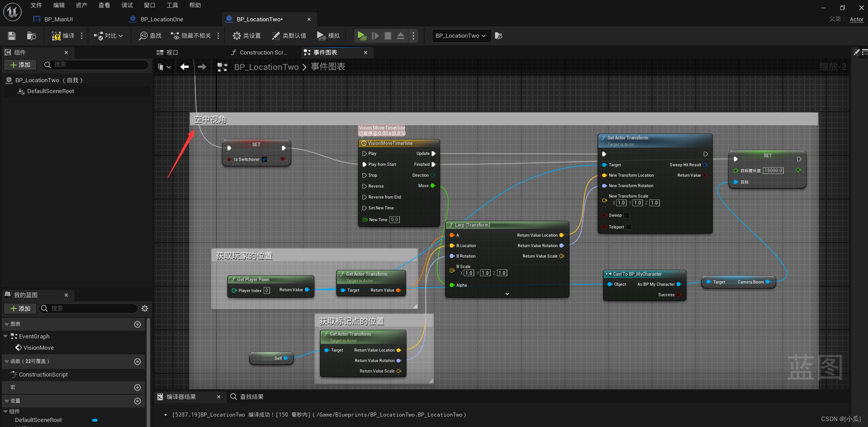Close the 编译器结果 tab
Image resolution: width=868 pixels, height=427 pixels.
pos(219,397)
